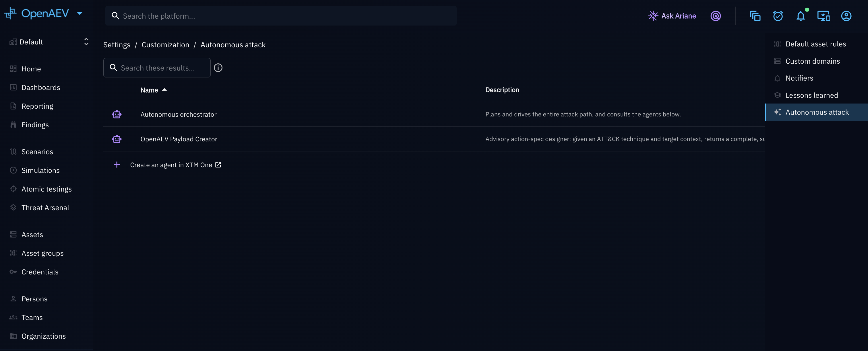This screenshot has width=868, height=351.
Task: Click the purple at-sign circle icon
Action: pos(715,16)
